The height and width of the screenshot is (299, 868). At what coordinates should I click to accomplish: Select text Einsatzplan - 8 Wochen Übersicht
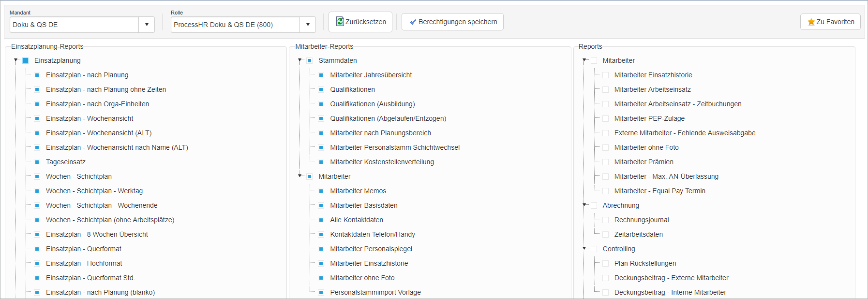[x=97, y=234]
